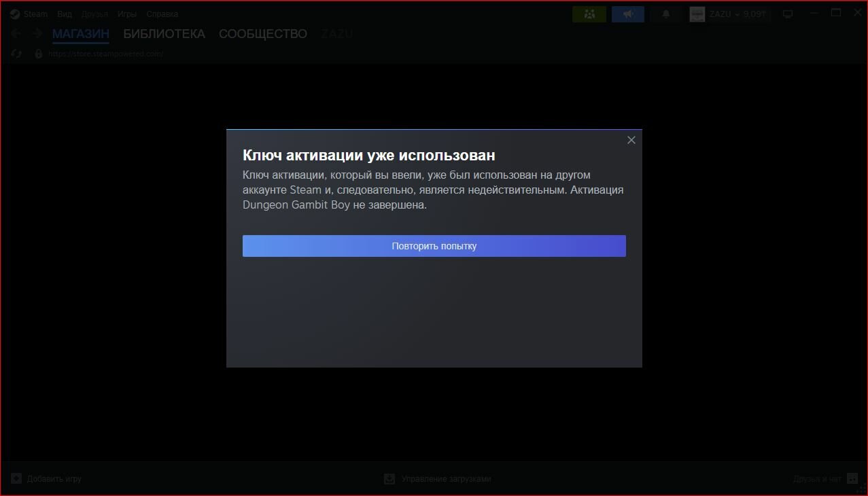The width and height of the screenshot is (868, 496).
Task: Maximize the Steam window
Action: point(837,13)
